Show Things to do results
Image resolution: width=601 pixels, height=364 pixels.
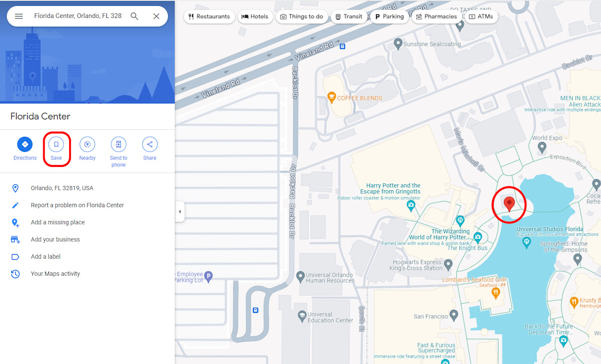click(301, 17)
